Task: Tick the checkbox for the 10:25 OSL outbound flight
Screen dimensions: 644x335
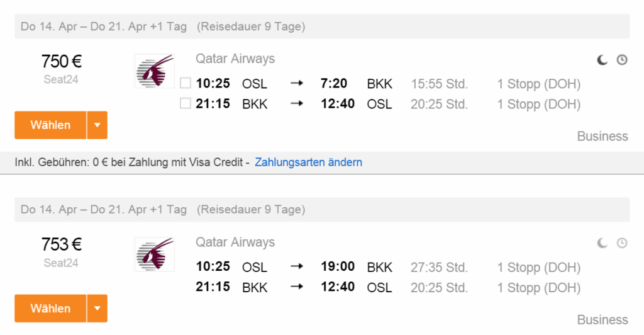Action: 185,83
